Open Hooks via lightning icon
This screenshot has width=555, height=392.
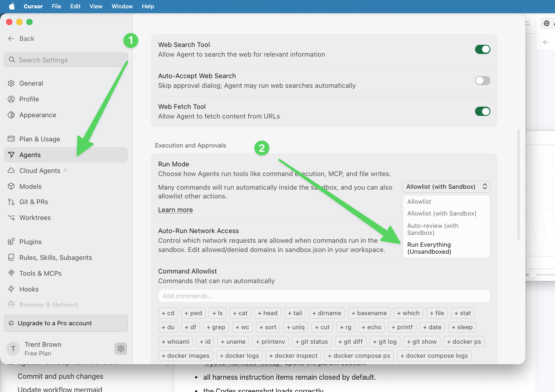pos(11,289)
